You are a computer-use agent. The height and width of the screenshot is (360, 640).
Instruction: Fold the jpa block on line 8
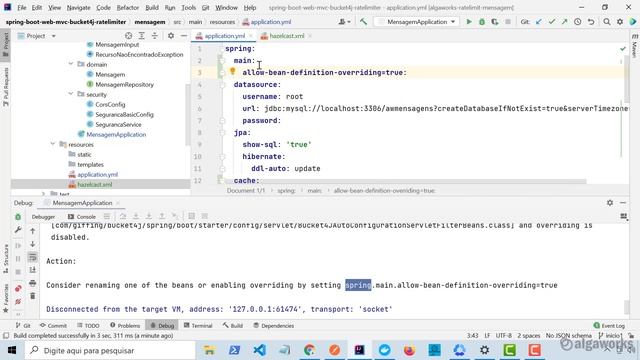[x=222, y=133]
